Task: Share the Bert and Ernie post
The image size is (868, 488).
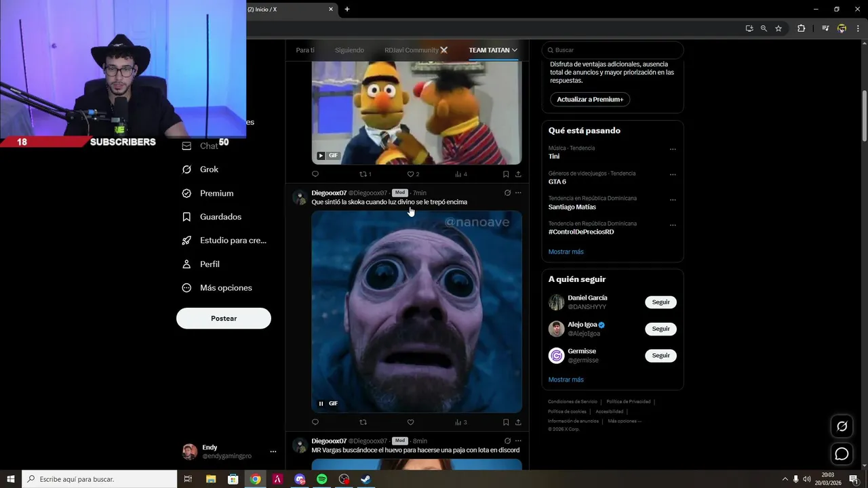Action: tap(518, 174)
